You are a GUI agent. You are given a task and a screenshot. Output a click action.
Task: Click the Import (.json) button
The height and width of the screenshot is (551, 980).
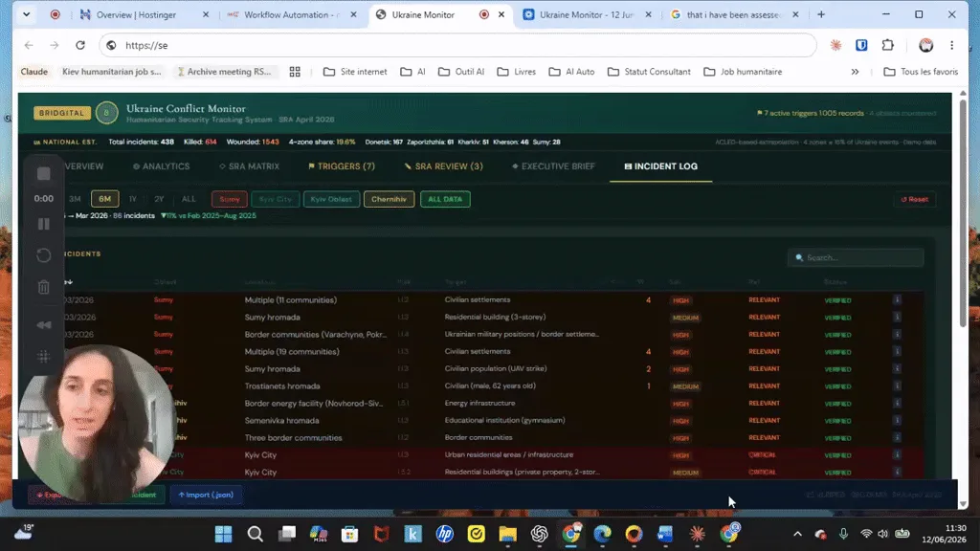pos(206,495)
